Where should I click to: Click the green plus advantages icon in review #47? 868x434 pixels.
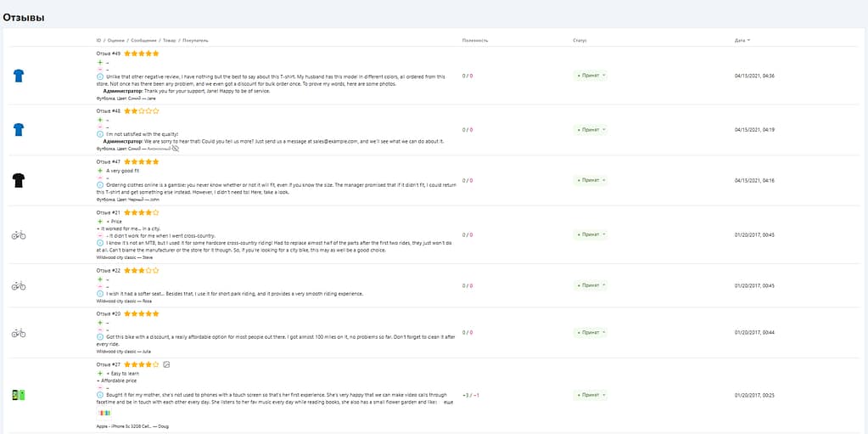point(100,171)
